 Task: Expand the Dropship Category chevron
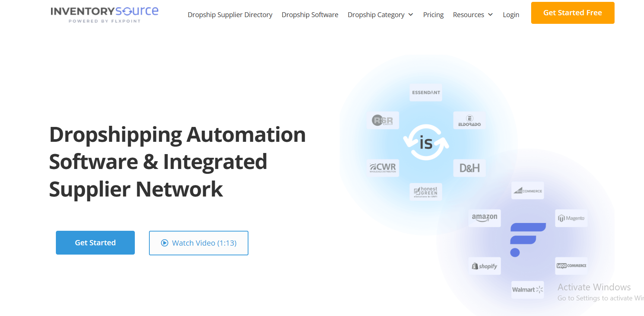[411, 15]
